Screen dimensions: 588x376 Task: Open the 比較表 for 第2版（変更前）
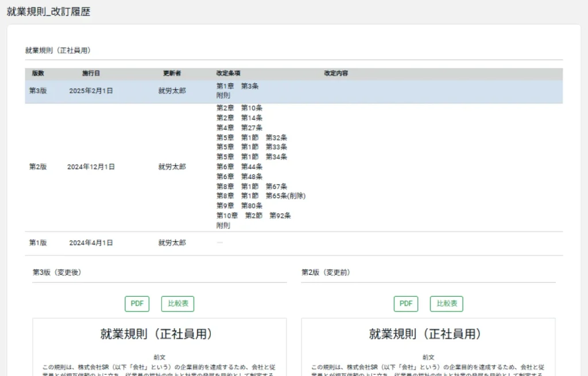(x=446, y=304)
